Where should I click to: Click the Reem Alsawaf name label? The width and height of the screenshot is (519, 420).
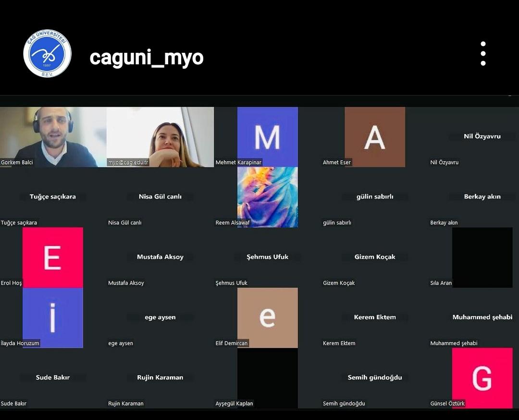(x=233, y=223)
